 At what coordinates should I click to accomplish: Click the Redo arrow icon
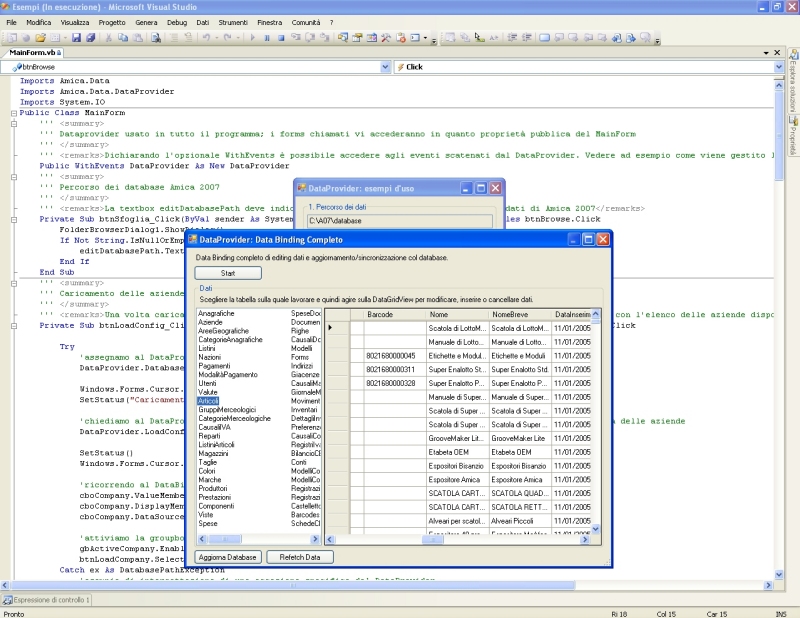tap(228, 38)
